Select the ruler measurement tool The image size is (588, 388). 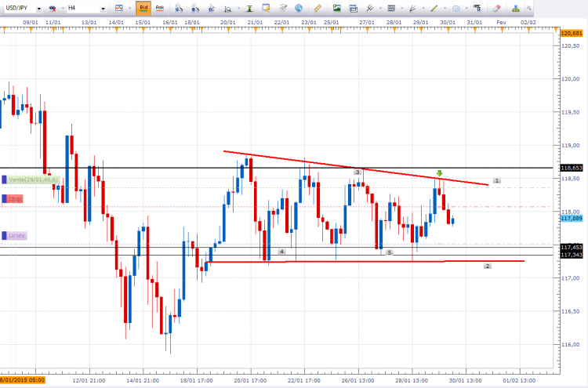pos(318,8)
